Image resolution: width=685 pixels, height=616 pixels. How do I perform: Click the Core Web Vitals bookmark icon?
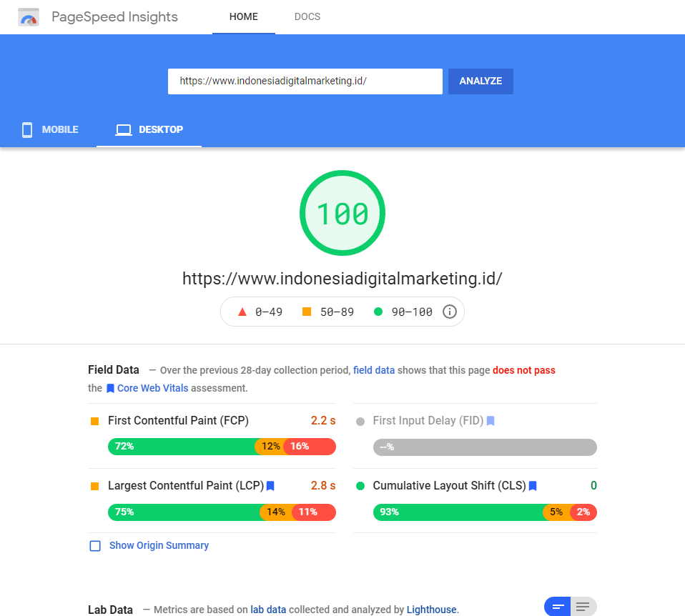110,389
